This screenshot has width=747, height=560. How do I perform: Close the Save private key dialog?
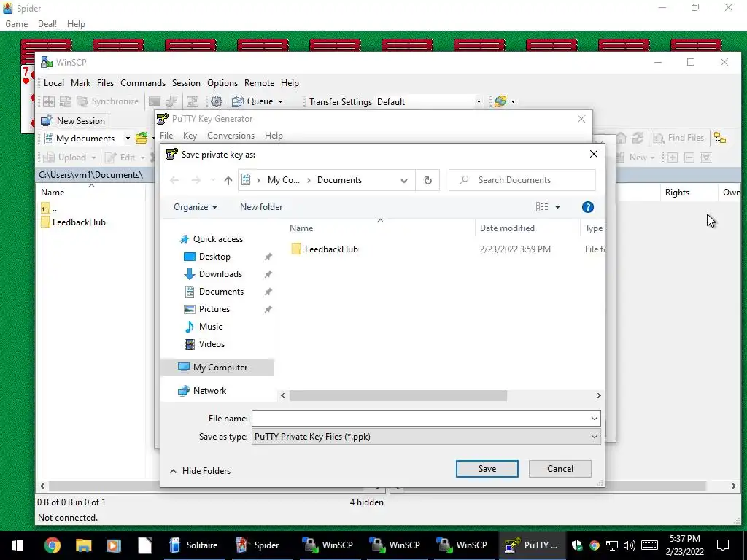[593, 154]
